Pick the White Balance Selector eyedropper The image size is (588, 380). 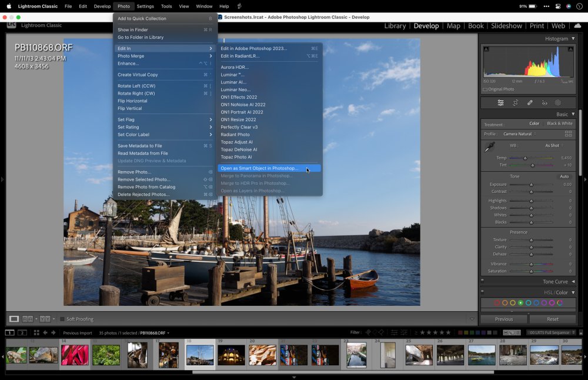coord(489,148)
